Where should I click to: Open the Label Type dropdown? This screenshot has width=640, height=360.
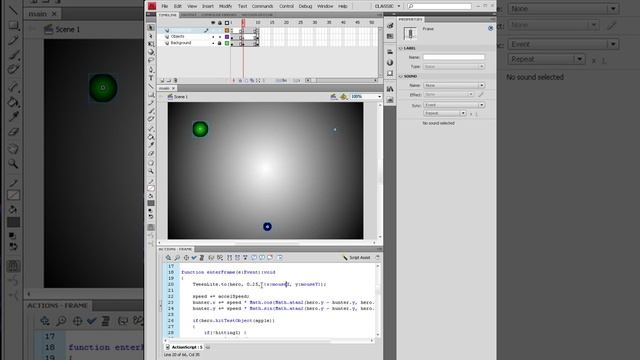pos(454,67)
